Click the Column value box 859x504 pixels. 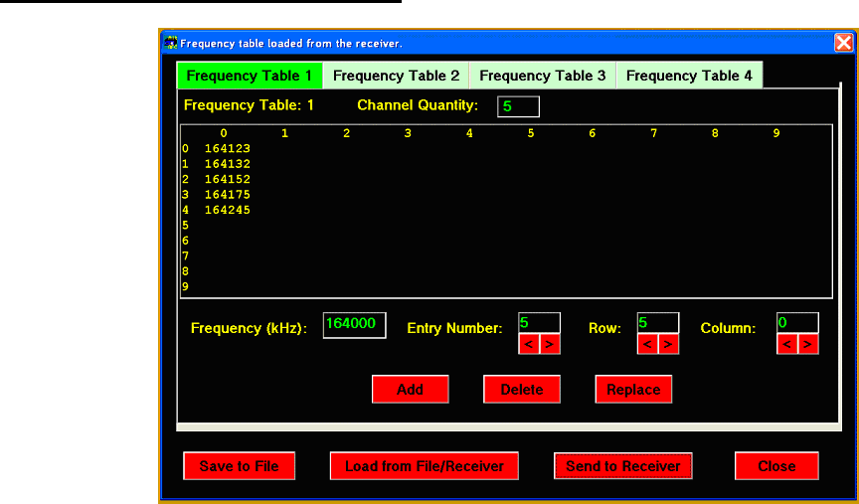797,323
